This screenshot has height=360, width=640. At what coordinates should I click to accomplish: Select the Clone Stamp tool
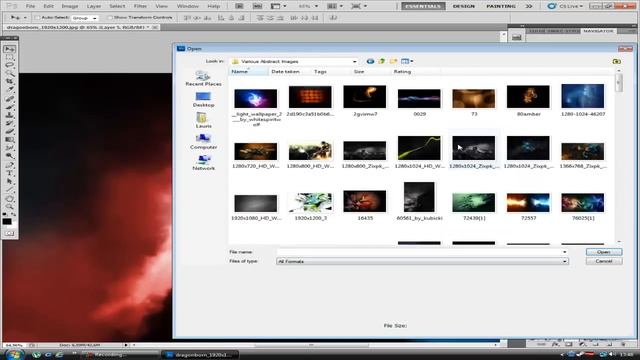click(x=9, y=115)
